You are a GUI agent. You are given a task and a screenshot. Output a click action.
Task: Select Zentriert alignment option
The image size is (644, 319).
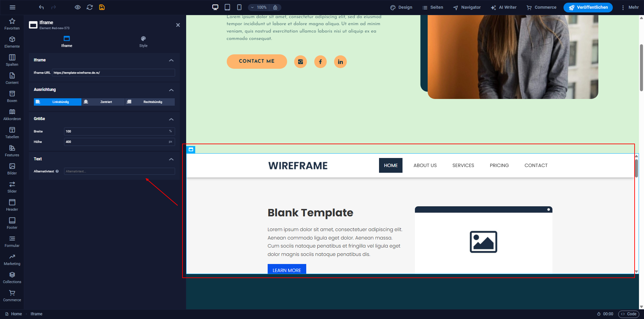[x=103, y=102]
